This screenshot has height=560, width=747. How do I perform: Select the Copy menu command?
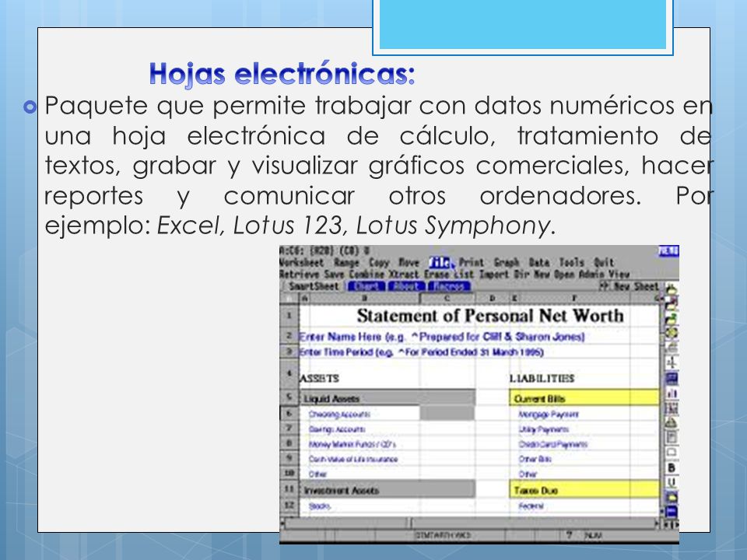click(x=379, y=262)
